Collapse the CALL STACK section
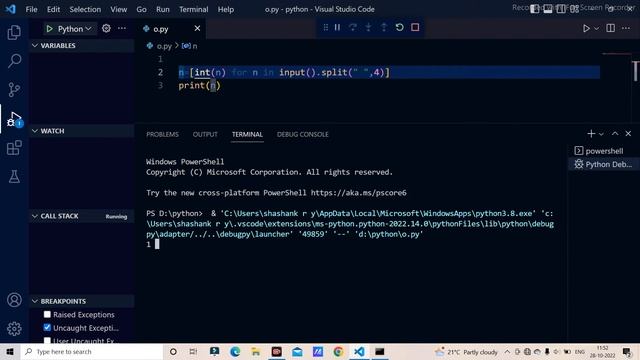 82,216
